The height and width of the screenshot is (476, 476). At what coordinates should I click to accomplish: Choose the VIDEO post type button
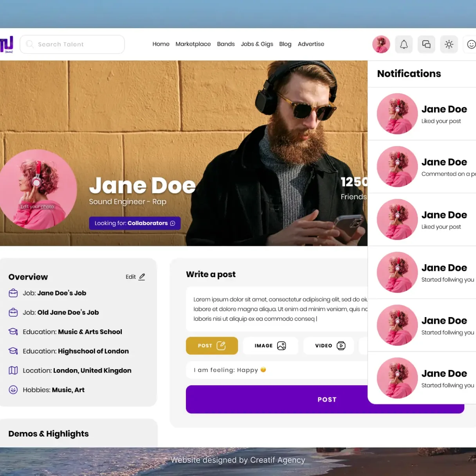point(329,346)
